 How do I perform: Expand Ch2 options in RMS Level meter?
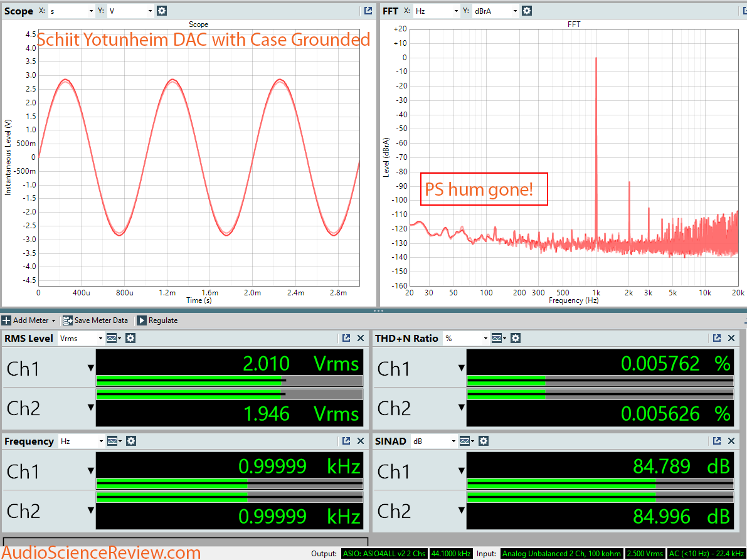pos(90,408)
